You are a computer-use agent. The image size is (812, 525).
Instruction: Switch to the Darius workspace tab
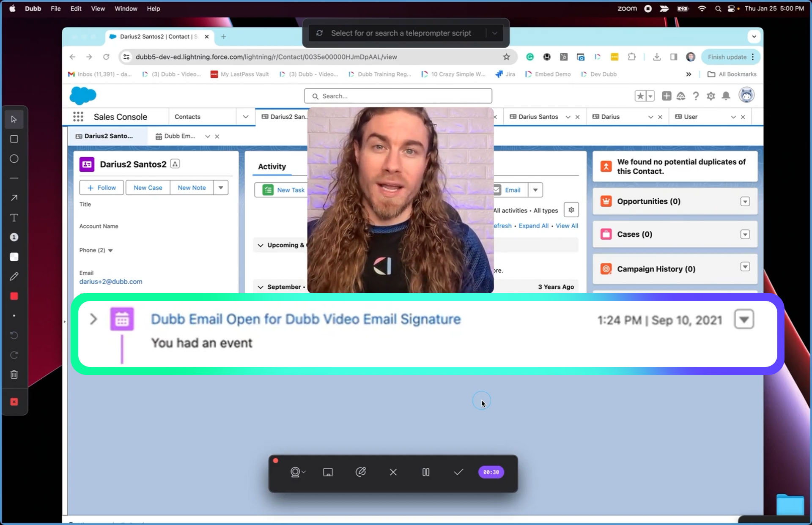(x=610, y=117)
